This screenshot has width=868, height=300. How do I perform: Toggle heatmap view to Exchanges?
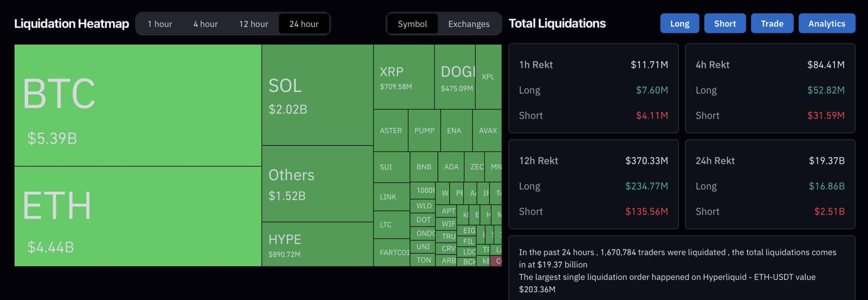(x=469, y=24)
